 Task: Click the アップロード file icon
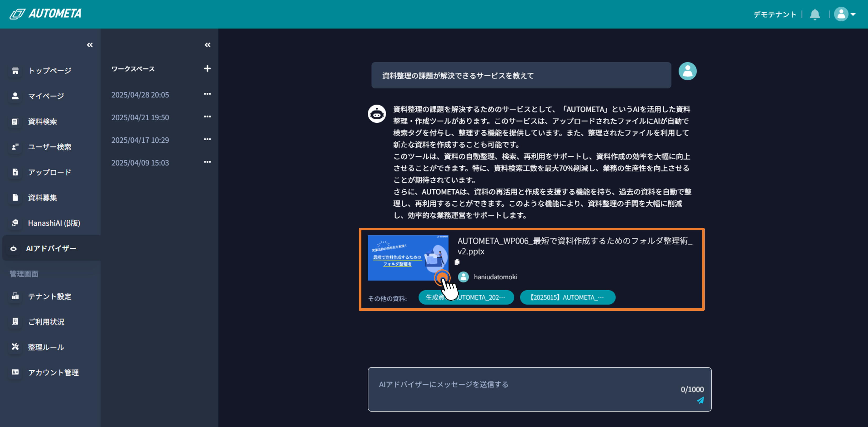(x=15, y=172)
